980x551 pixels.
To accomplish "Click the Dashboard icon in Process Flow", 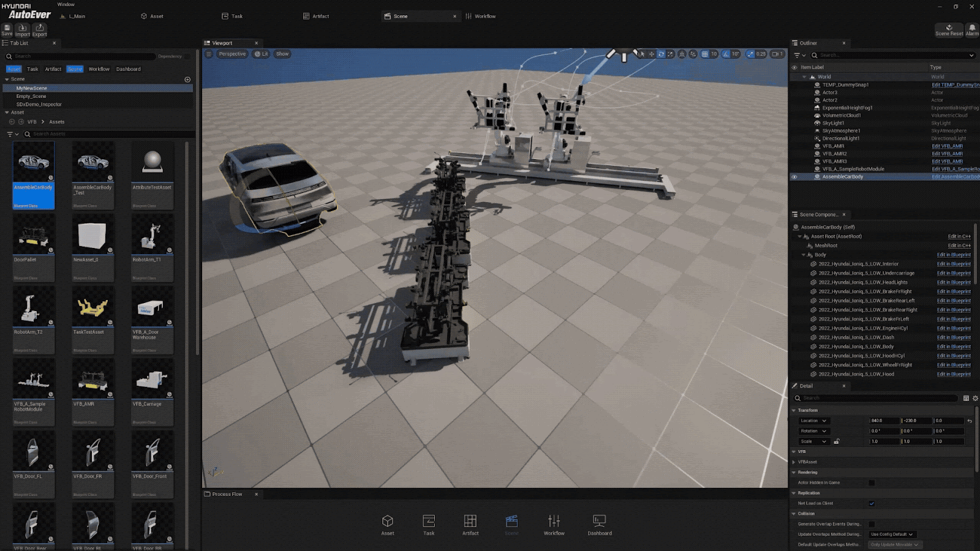I will pos(600,525).
